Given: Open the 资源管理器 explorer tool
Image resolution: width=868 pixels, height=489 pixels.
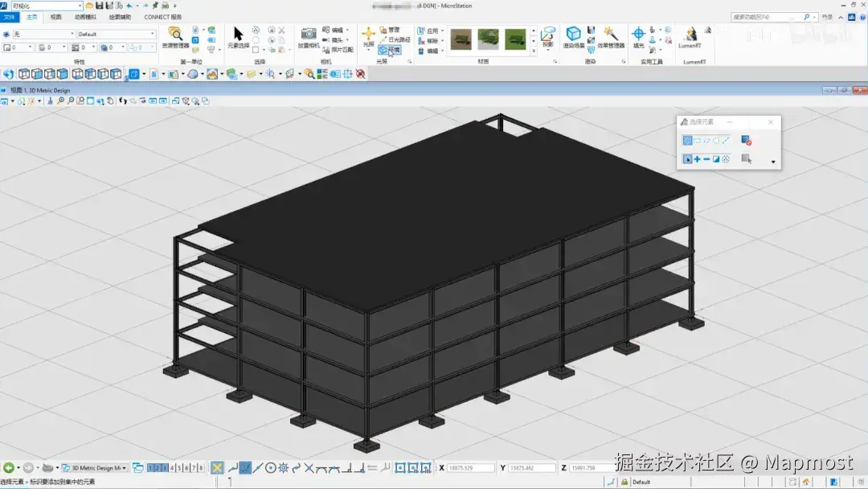Looking at the screenshot, I should tap(175, 38).
